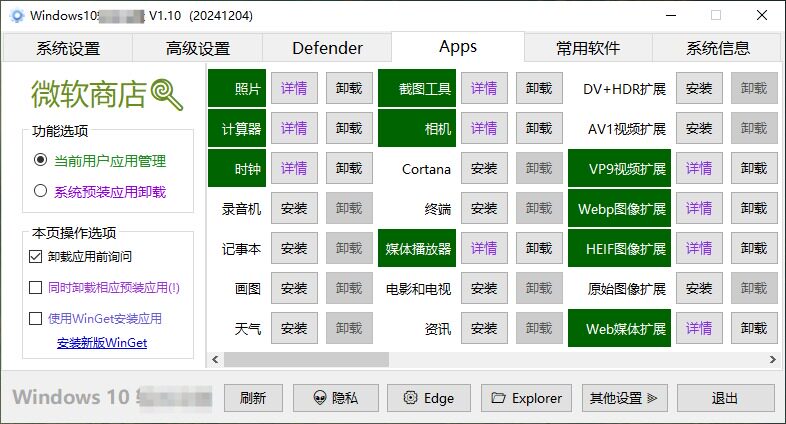Select the Apps tab
The image size is (786, 424).
point(458,47)
